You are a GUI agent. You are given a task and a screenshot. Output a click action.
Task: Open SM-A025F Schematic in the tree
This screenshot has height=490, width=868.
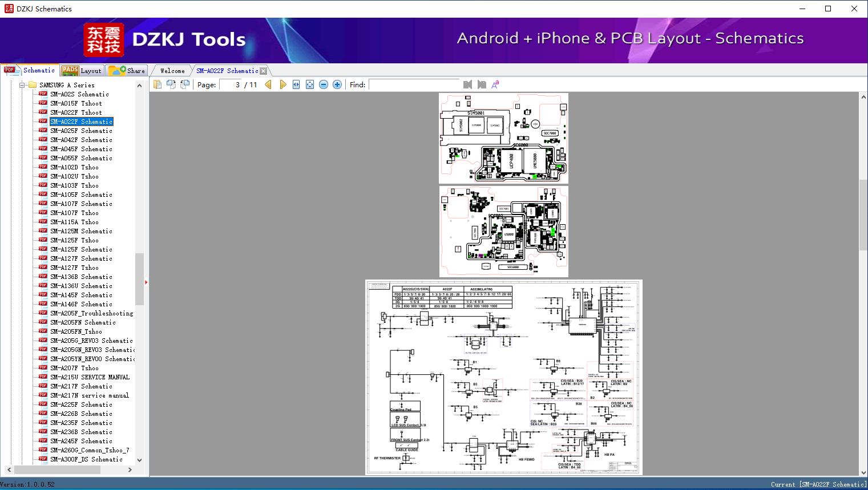pyautogui.click(x=81, y=131)
